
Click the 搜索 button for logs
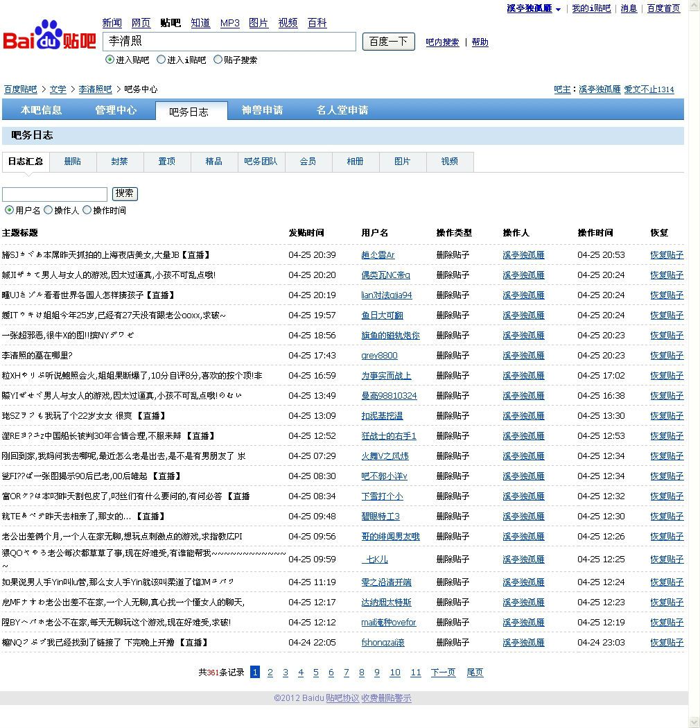[125, 193]
